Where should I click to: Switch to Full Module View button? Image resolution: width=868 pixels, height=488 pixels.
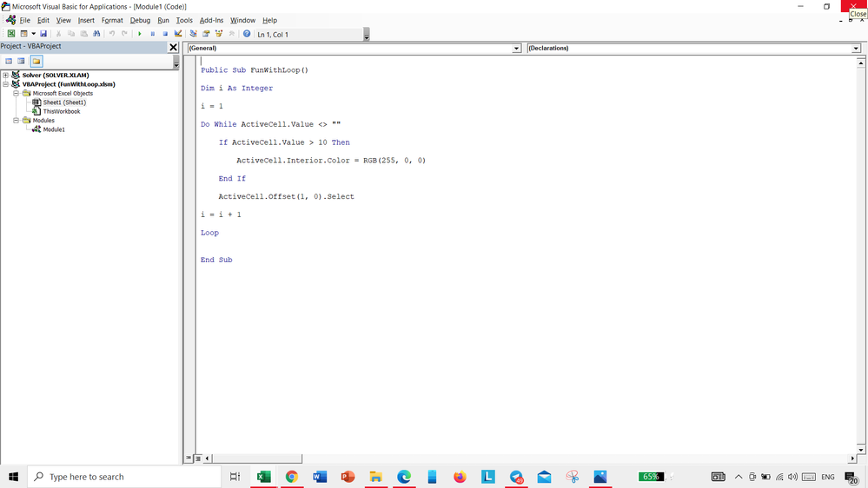coord(198,458)
